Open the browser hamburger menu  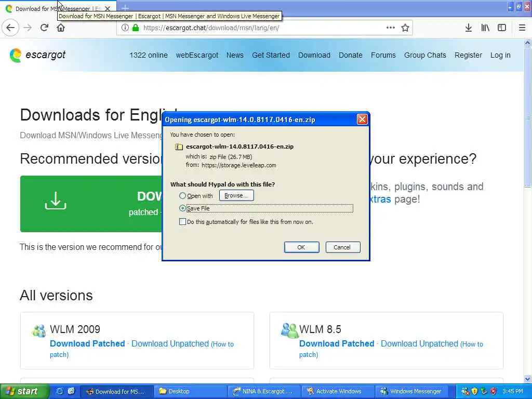[x=522, y=28]
